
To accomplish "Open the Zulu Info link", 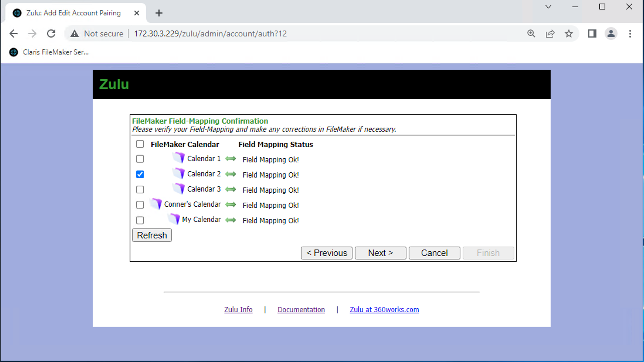I will pyautogui.click(x=238, y=310).
